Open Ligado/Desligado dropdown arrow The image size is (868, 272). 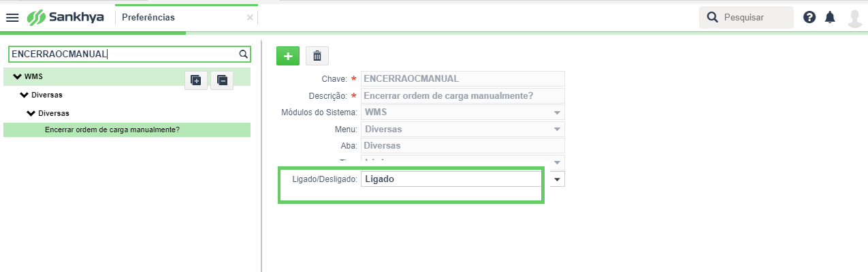(x=558, y=179)
